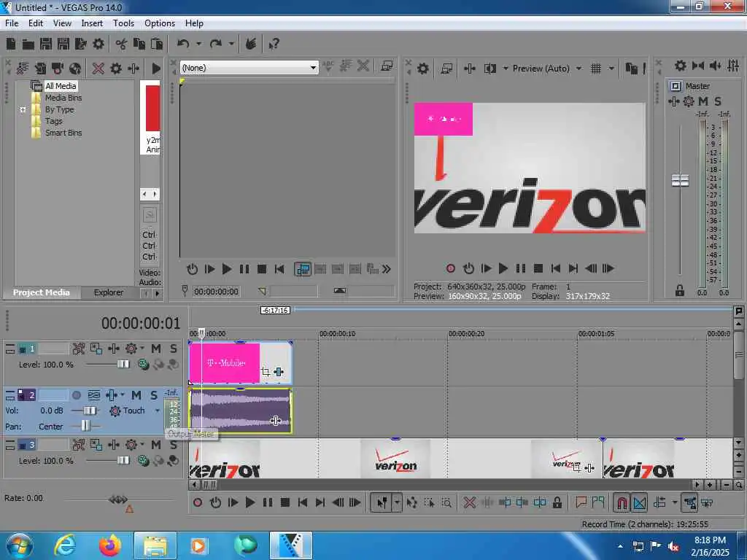Screen dimensions: 747x560
Task: Click the New project icon in main toolbar
Action: click(x=11, y=44)
